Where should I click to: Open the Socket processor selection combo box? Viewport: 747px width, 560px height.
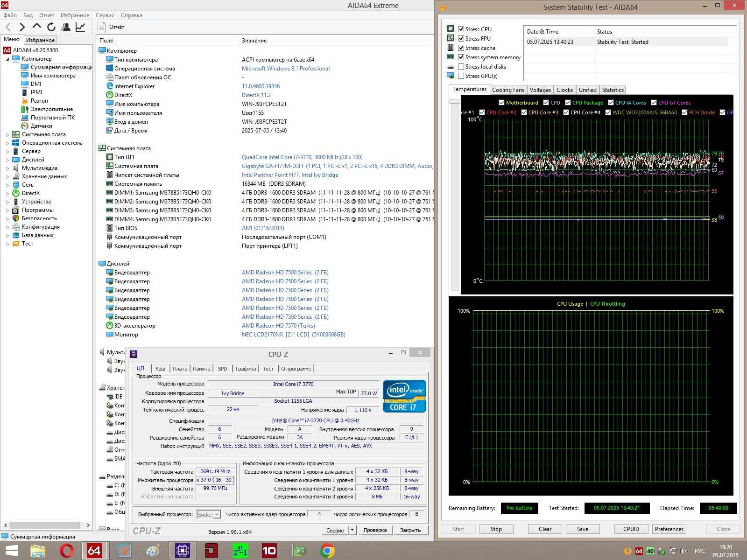tap(208, 514)
